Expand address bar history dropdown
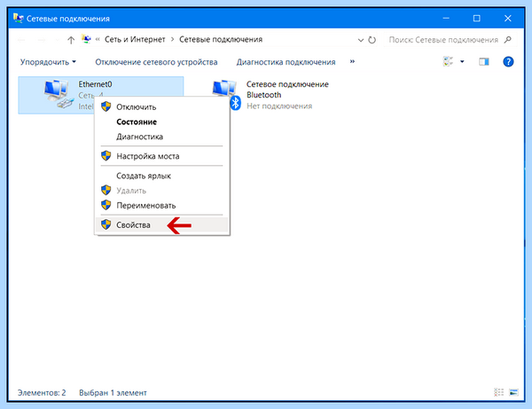 pos(361,40)
